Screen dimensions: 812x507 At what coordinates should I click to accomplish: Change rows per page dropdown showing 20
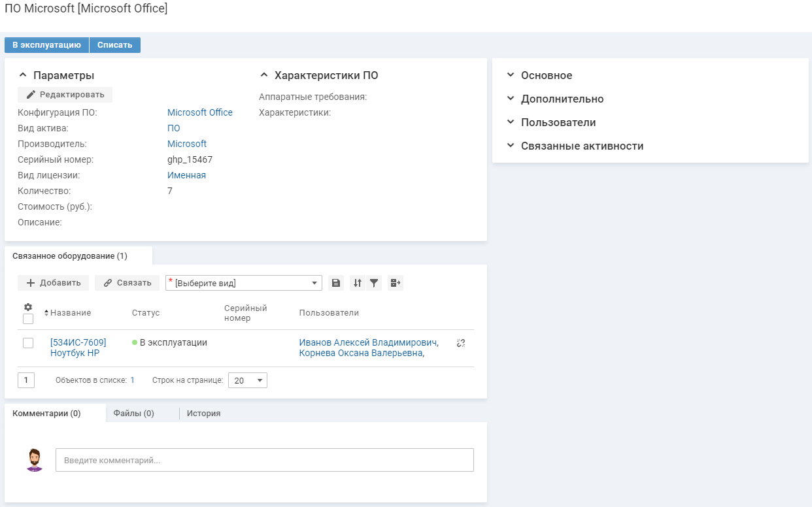point(247,380)
